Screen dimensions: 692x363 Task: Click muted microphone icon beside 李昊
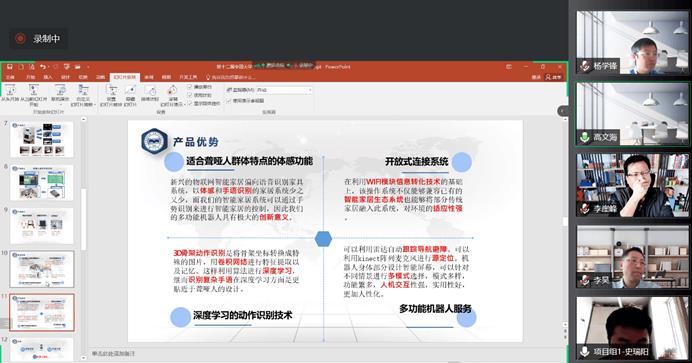(x=585, y=280)
